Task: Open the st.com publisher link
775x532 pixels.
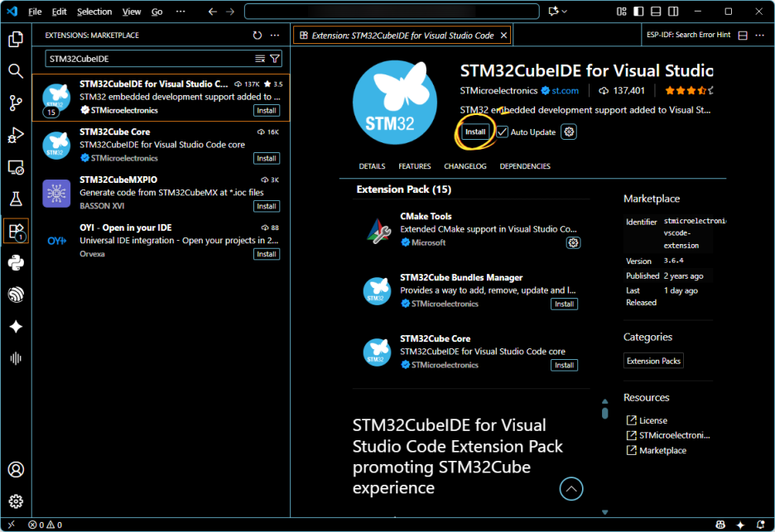Action: click(565, 90)
